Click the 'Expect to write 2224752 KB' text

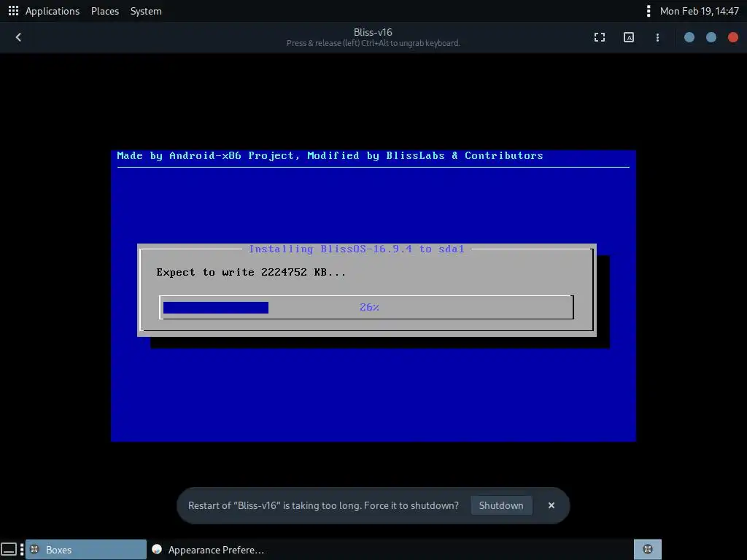coord(251,273)
